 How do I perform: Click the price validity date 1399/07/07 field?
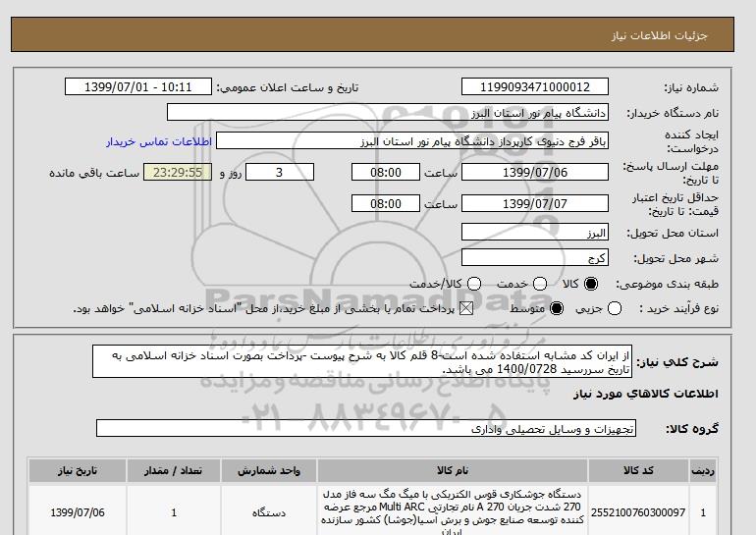point(535,203)
